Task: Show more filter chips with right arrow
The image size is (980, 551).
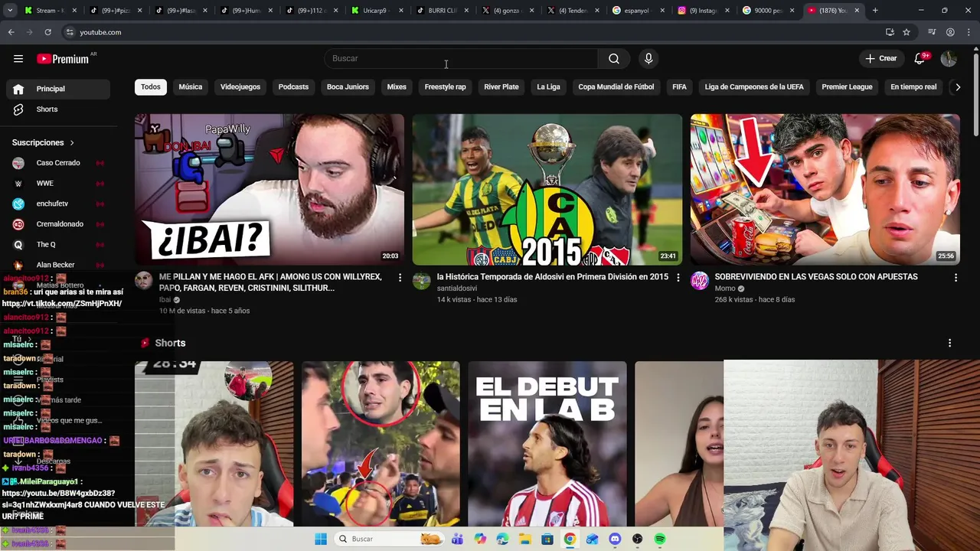Action: 958,87
